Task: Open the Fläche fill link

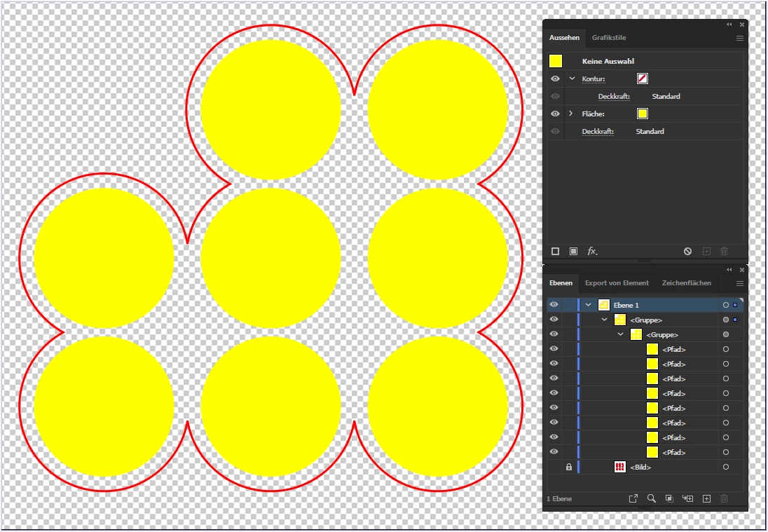Action: coord(593,114)
